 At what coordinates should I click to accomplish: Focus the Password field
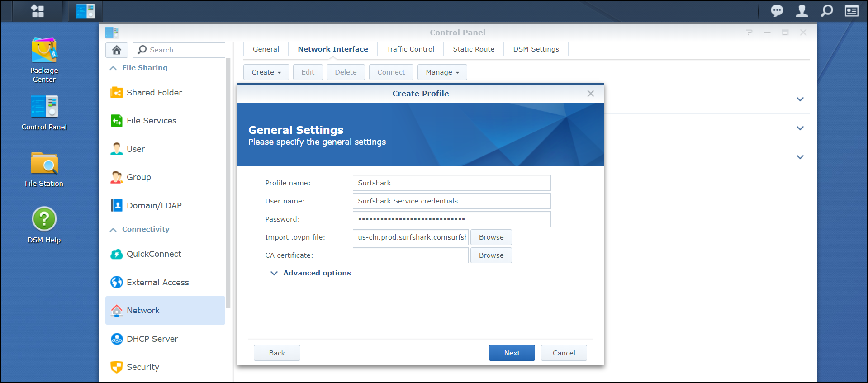pos(452,219)
